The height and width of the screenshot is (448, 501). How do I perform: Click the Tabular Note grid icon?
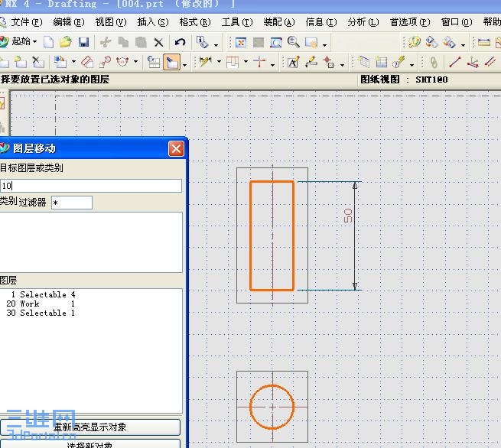point(363,62)
